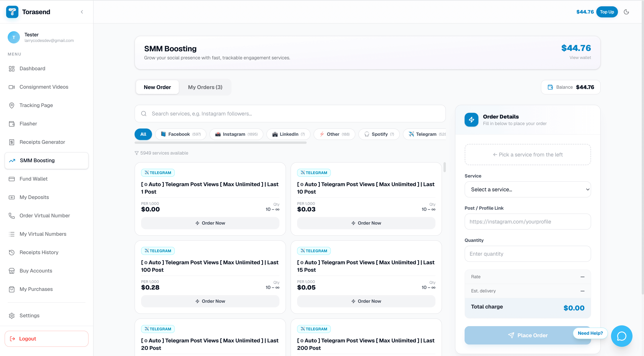Order Now for Last 100 Post service
Image resolution: width=644 pixels, height=356 pixels.
(210, 301)
